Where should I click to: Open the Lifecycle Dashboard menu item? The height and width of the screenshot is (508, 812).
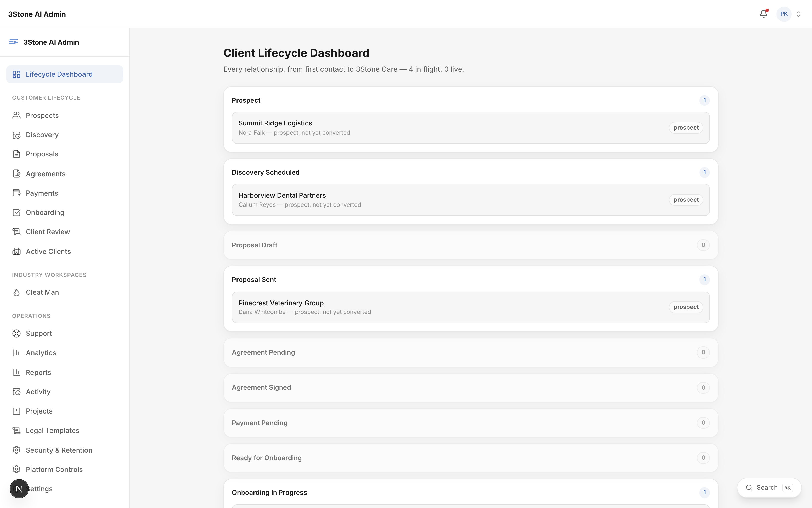point(64,74)
